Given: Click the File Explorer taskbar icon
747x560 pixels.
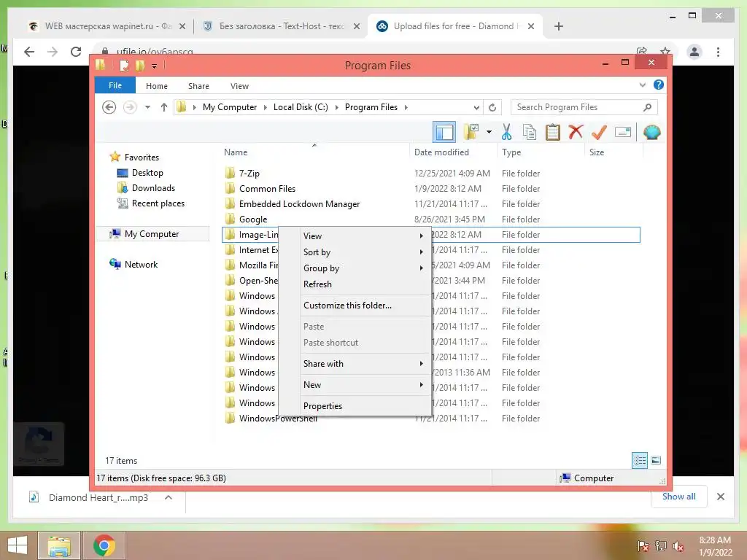Looking at the screenshot, I should click(x=59, y=545).
